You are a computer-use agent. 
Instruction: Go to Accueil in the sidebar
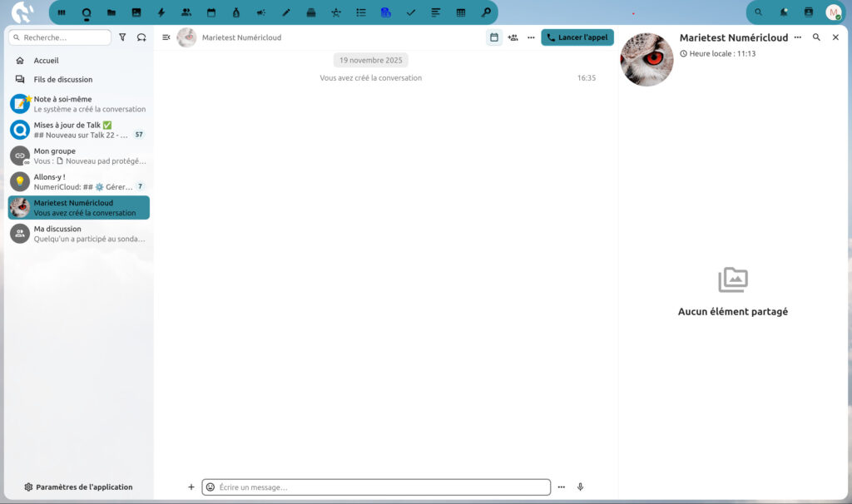pyautogui.click(x=79, y=60)
